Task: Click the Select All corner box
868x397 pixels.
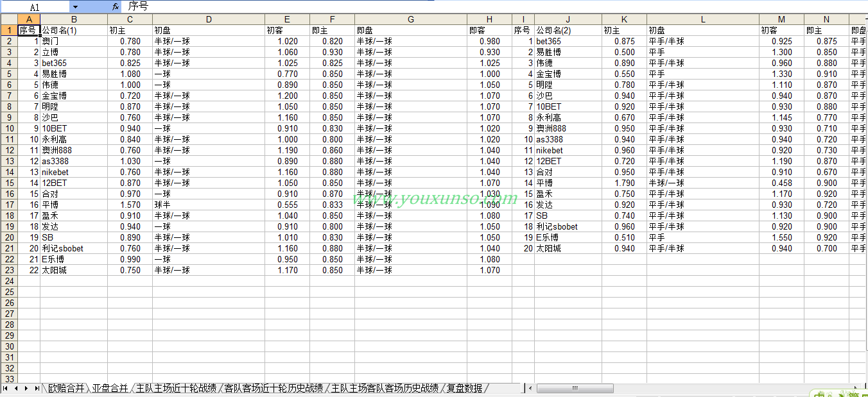Action: point(8,19)
